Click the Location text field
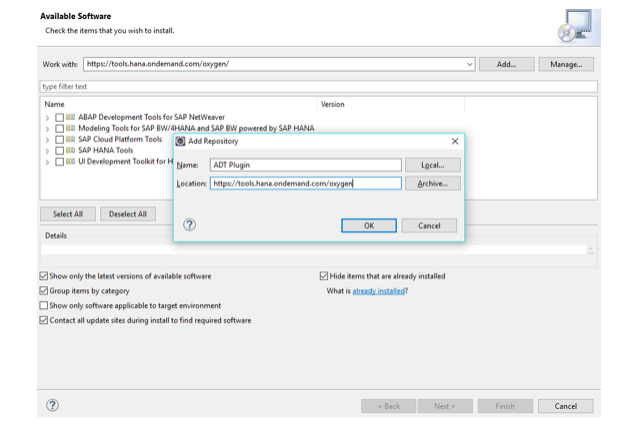Image resolution: width=629 pixels, height=428 pixels. coord(305,183)
